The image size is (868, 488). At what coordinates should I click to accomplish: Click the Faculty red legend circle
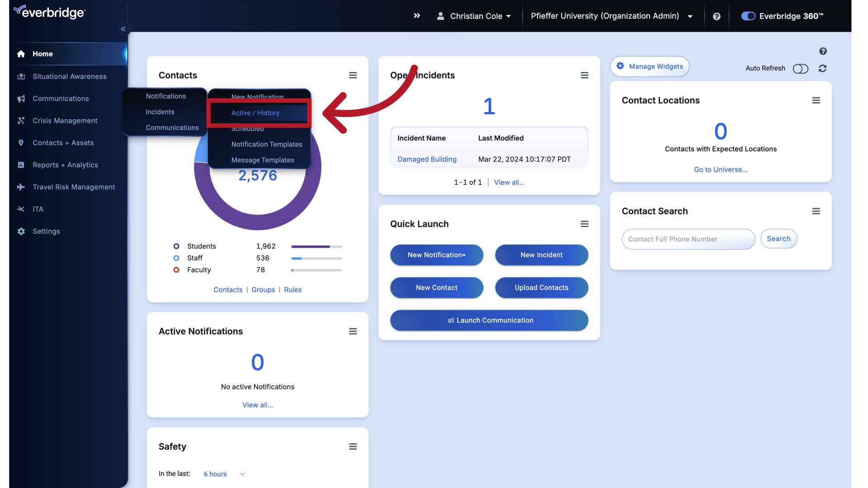[x=176, y=270]
